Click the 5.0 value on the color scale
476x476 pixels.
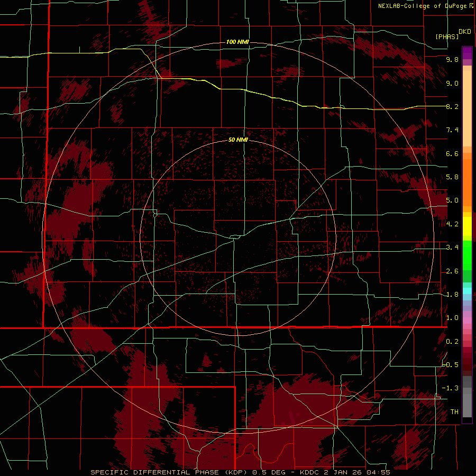click(452, 200)
